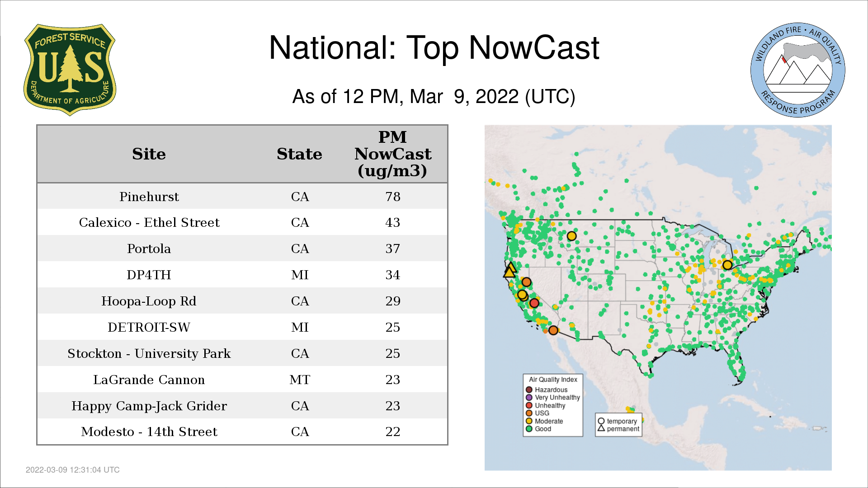This screenshot has height=488, width=868.
Task: Click the PM NowCast column header
Action: coord(392,154)
